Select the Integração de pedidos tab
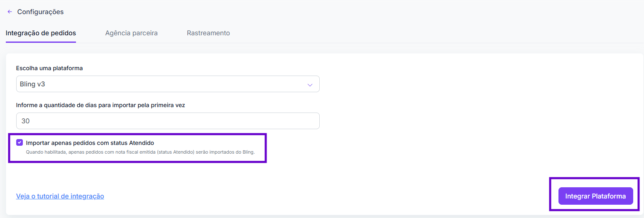This screenshot has height=218, width=644. coord(41,33)
